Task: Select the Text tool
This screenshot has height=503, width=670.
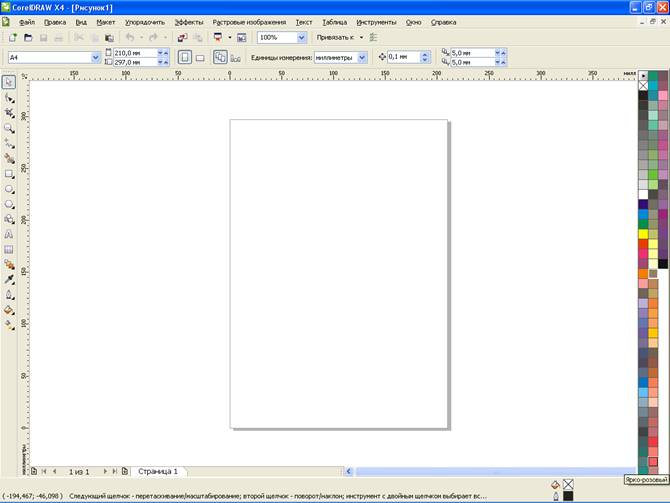Action: [x=9, y=234]
